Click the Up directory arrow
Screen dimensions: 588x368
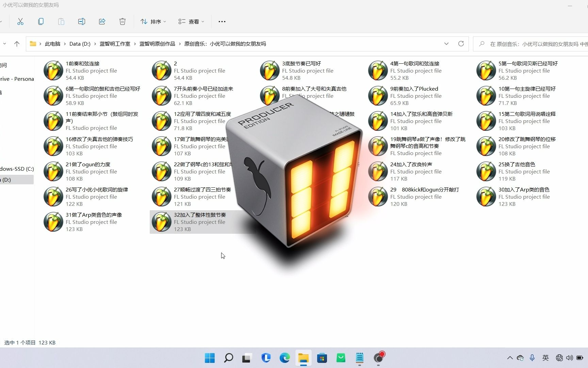[17, 44]
